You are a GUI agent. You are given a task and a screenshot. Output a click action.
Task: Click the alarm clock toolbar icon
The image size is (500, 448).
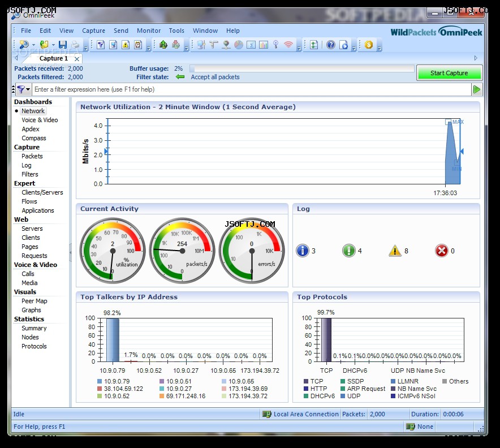(138, 45)
